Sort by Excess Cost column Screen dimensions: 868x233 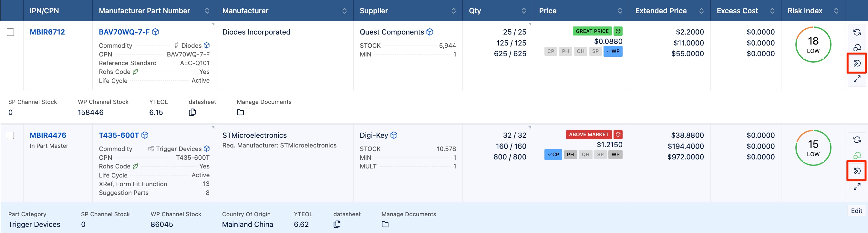click(772, 11)
